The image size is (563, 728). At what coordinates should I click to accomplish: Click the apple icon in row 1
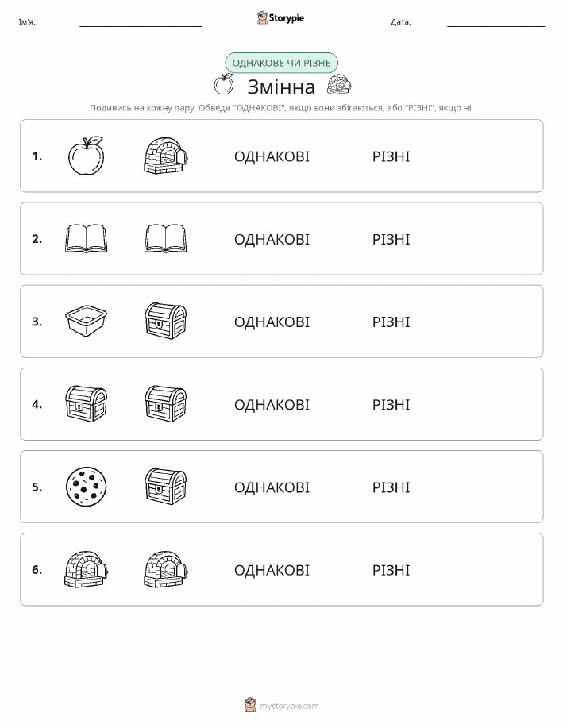tap(86, 156)
